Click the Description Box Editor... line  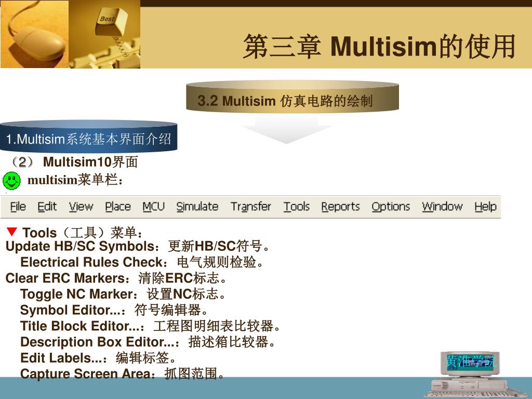click(x=148, y=342)
